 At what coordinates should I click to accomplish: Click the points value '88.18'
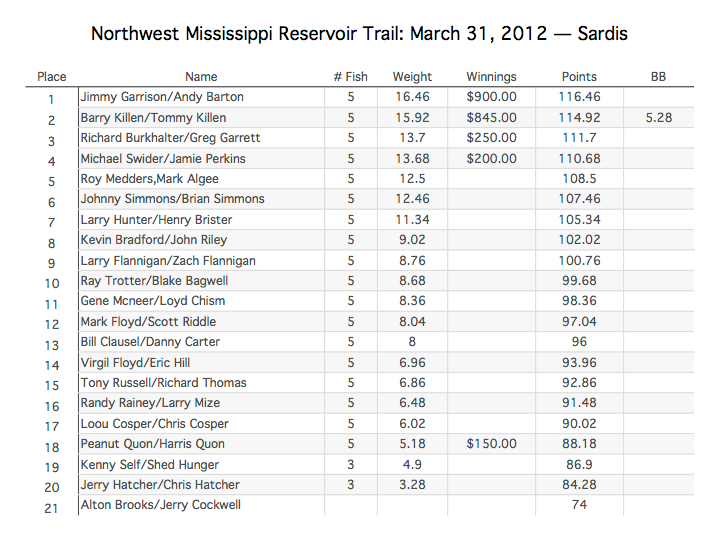tap(579, 444)
